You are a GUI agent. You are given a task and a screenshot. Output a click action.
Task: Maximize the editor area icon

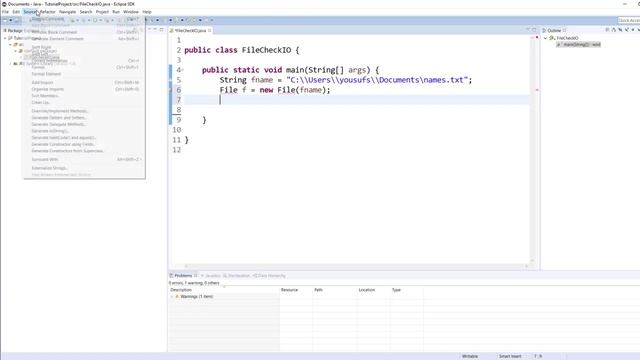(534, 30)
